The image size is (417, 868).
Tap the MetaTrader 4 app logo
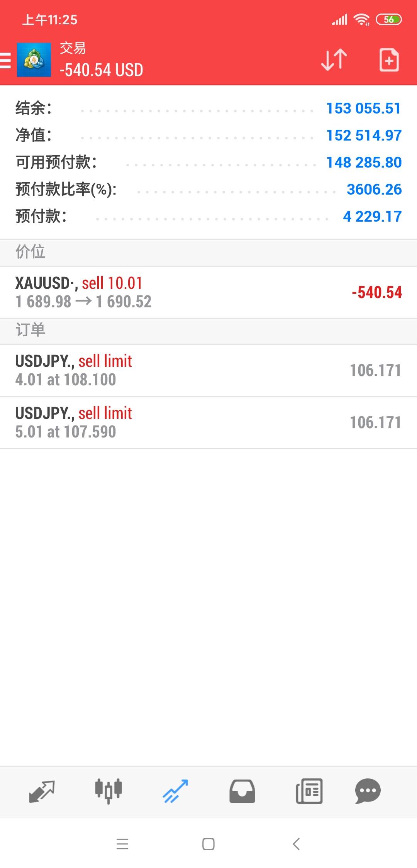(x=34, y=60)
